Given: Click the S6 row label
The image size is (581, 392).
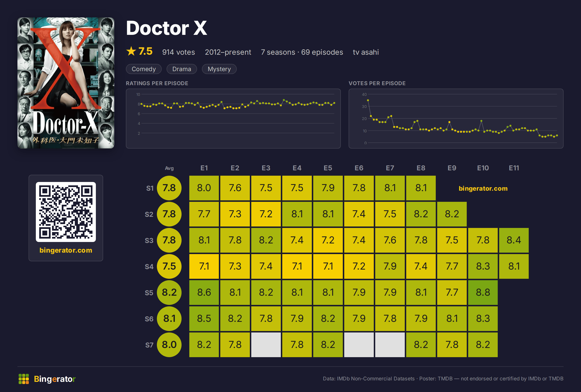Looking at the screenshot, I should [x=149, y=319].
